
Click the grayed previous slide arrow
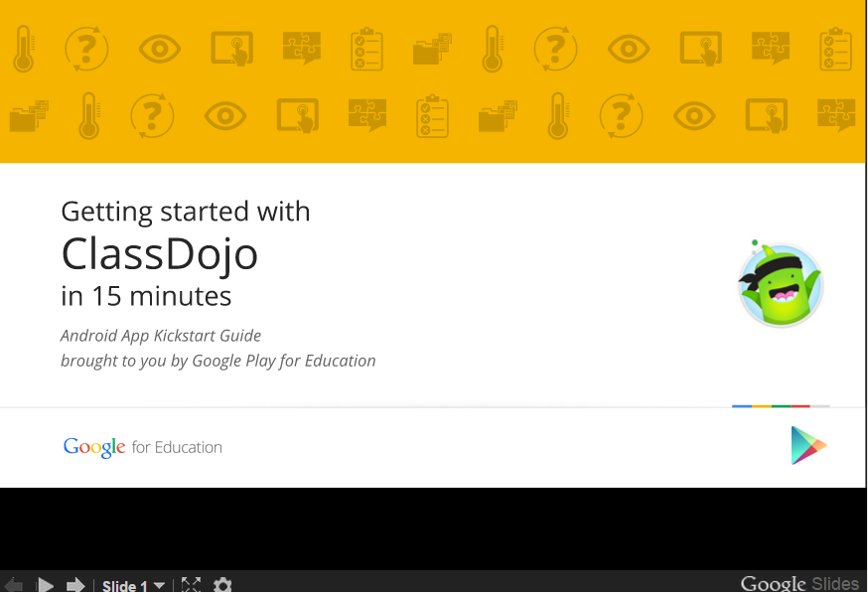[12, 585]
